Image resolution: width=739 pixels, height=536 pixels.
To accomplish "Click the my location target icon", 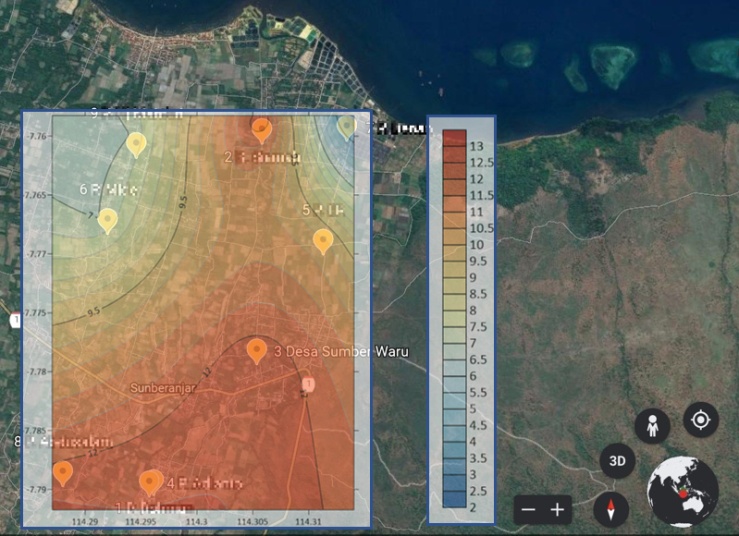I will 701,420.
